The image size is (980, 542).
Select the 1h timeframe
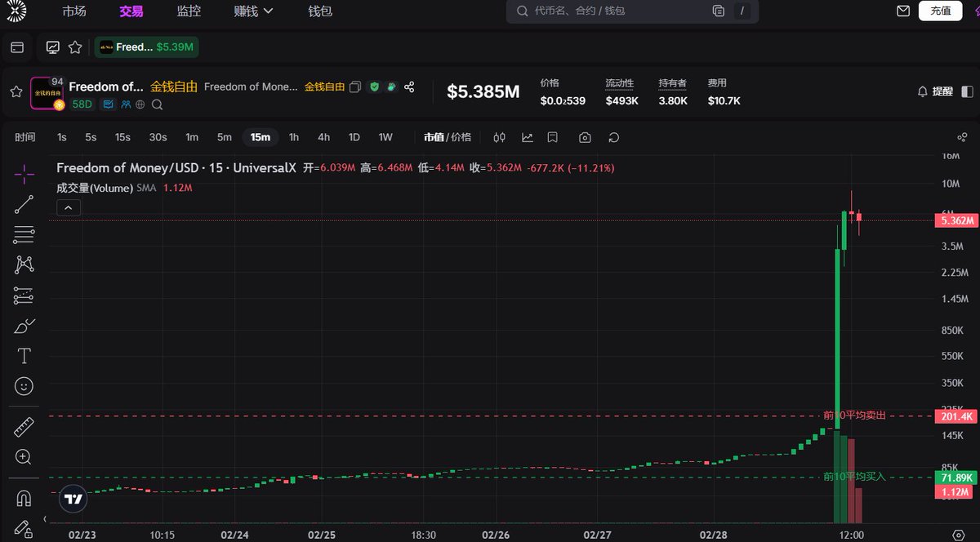(294, 137)
